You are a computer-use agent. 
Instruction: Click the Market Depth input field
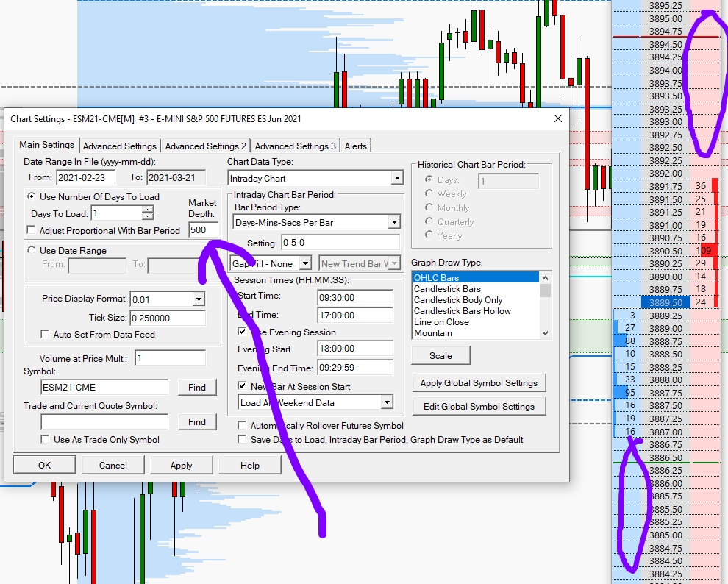click(204, 229)
